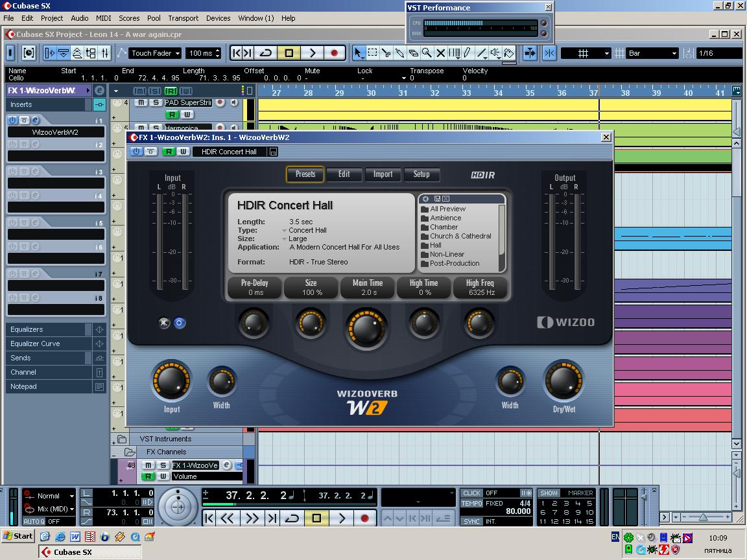This screenshot has height=560, width=747.
Task: Click the toolbar Stop button
Action: pos(289,53)
